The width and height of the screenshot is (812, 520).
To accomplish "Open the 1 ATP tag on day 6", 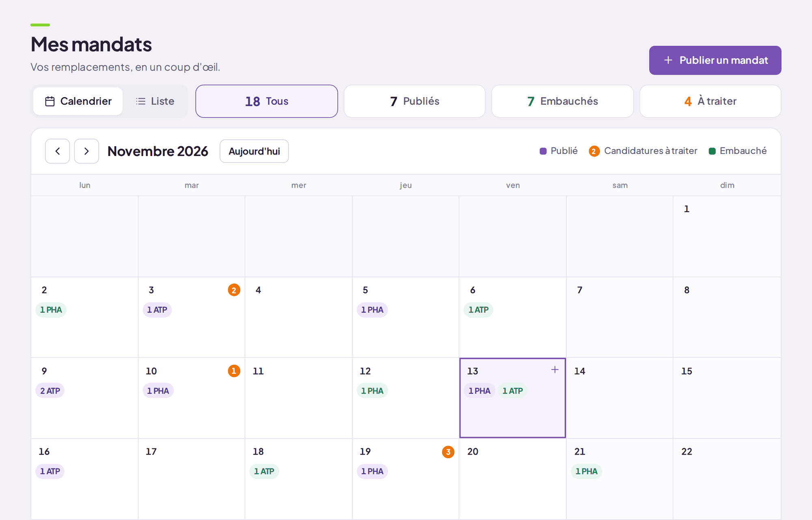I will click(x=478, y=310).
